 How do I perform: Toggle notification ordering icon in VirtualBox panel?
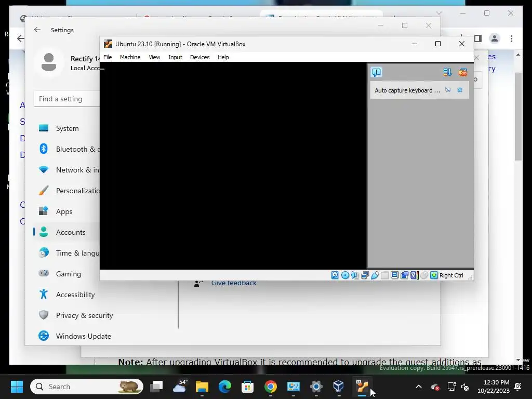[447, 72]
